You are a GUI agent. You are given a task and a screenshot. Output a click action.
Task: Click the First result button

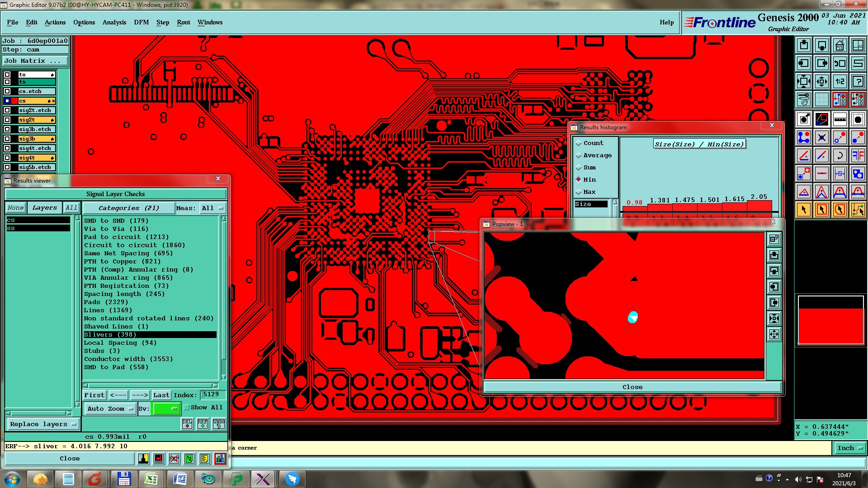click(x=94, y=395)
